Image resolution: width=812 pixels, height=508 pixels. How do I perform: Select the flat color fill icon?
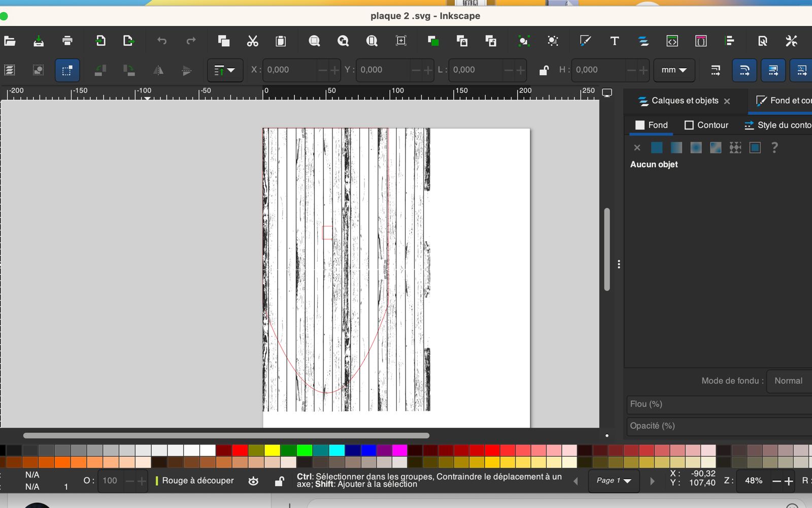[x=657, y=148]
